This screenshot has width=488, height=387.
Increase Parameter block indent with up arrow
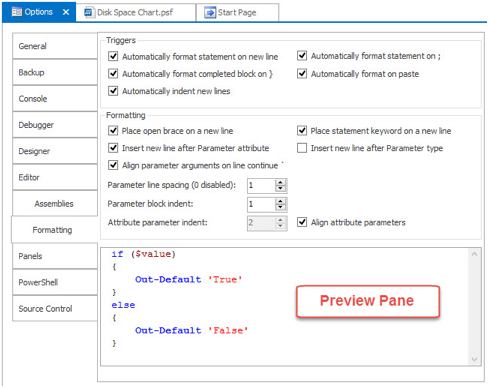(281, 201)
